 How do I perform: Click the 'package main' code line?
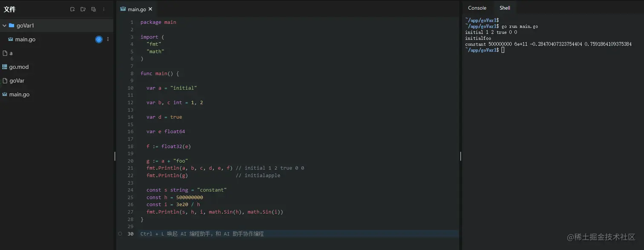(158, 22)
